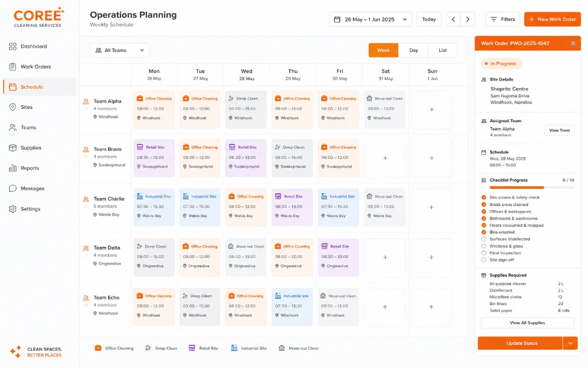Open Team Echo Thursday Industrial Site card
Viewport: 588px width, 368px height.
point(292,307)
